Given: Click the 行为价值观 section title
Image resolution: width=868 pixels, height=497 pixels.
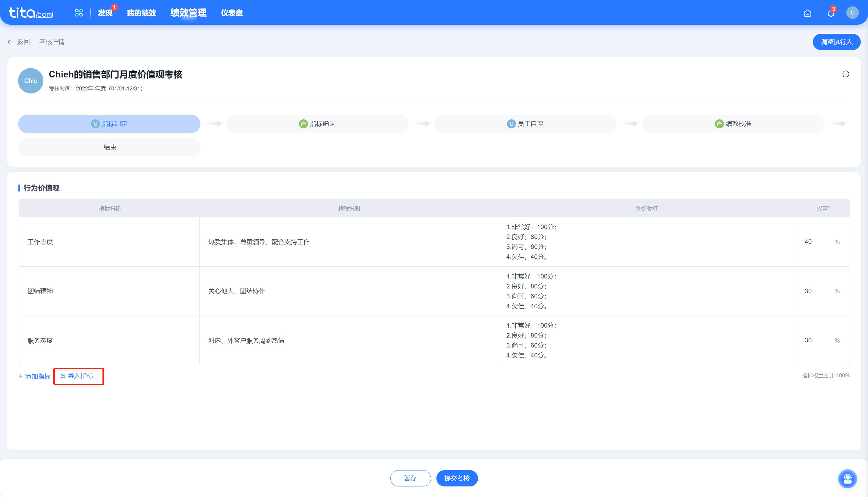Looking at the screenshot, I should [41, 188].
